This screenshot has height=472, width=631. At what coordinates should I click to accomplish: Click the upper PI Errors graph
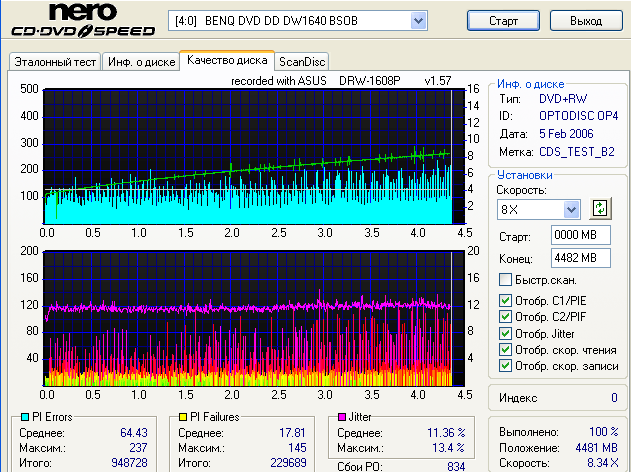click(x=254, y=157)
